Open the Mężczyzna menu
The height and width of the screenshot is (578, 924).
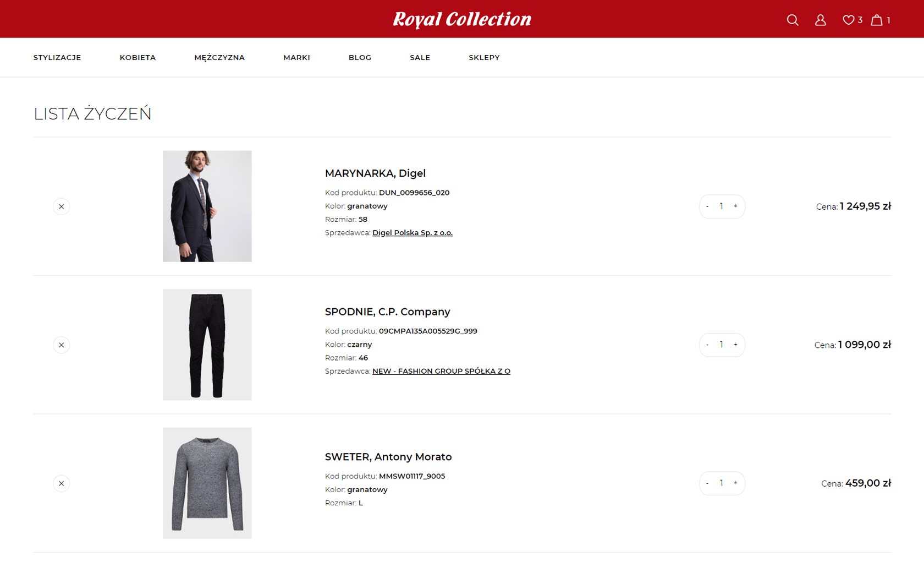(x=219, y=57)
